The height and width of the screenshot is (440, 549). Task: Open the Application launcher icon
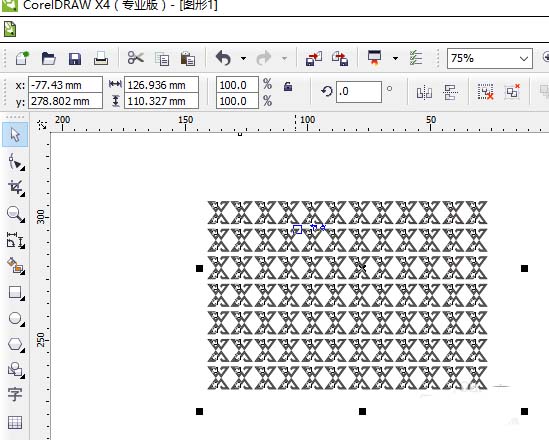point(374,58)
